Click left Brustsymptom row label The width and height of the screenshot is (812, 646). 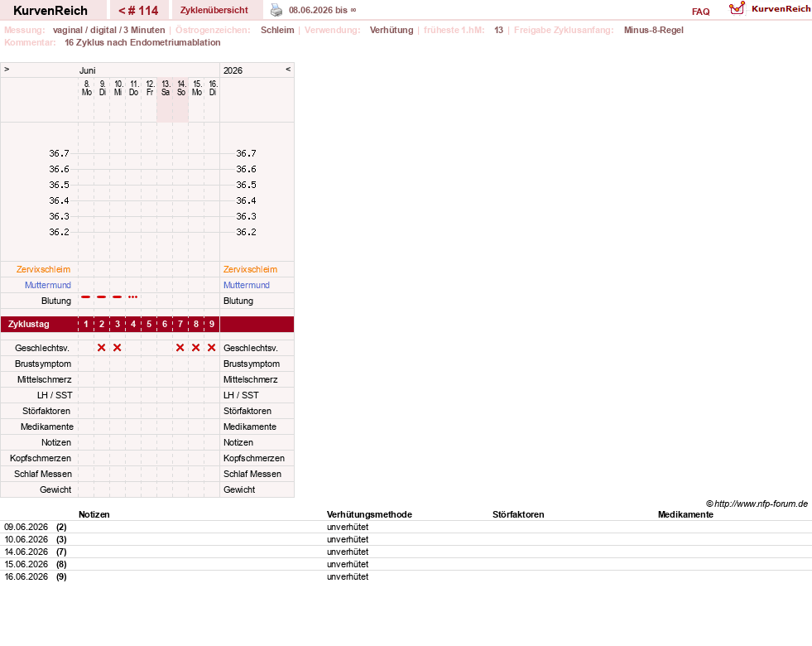(x=43, y=364)
